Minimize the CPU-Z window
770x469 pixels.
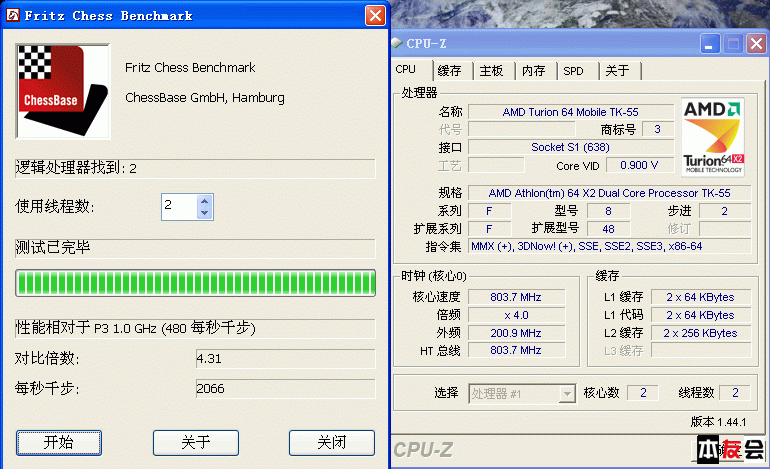pyautogui.click(x=710, y=44)
